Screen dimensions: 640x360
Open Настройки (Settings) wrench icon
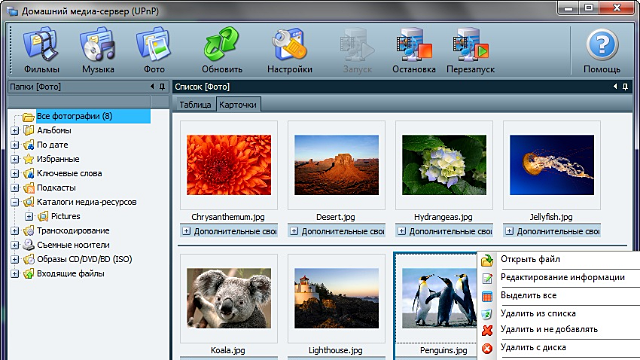tap(289, 44)
